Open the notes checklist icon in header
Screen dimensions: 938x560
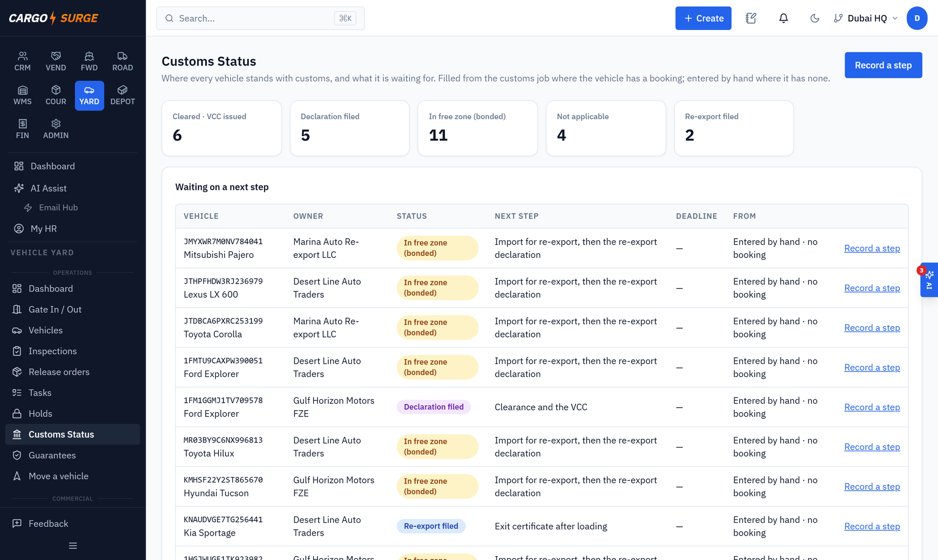click(751, 18)
